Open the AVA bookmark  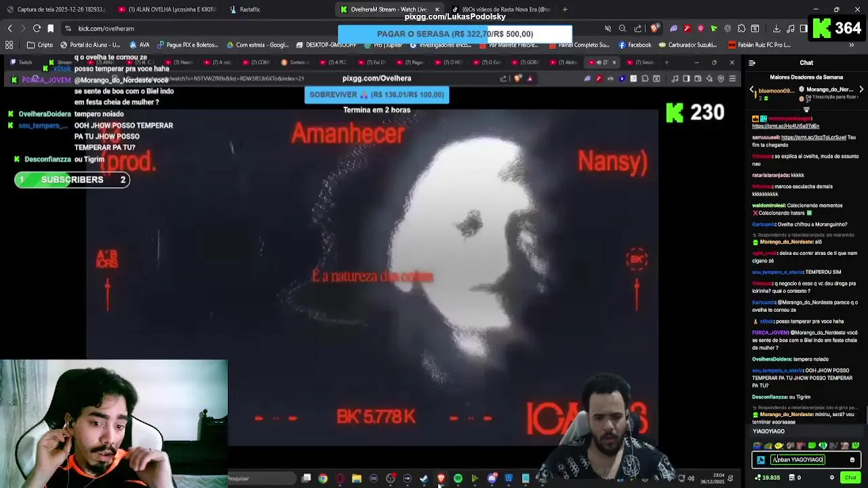click(x=140, y=45)
